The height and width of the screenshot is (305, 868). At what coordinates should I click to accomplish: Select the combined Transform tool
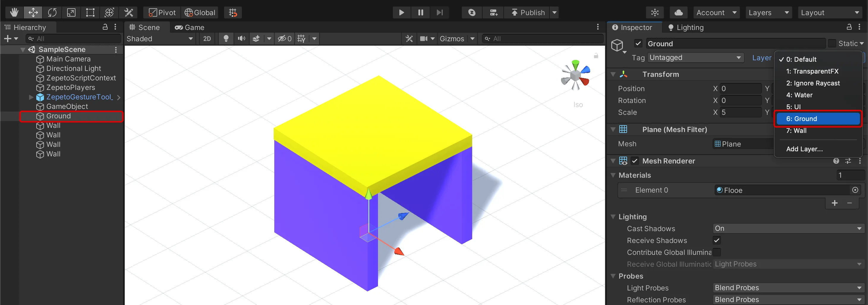click(109, 12)
